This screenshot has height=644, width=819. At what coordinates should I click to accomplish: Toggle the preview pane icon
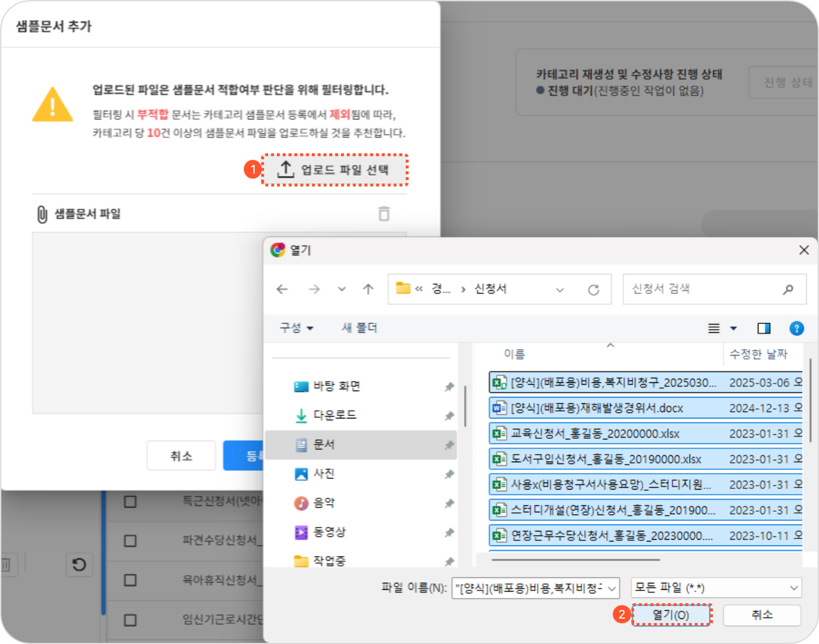click(x=764, y=329)
